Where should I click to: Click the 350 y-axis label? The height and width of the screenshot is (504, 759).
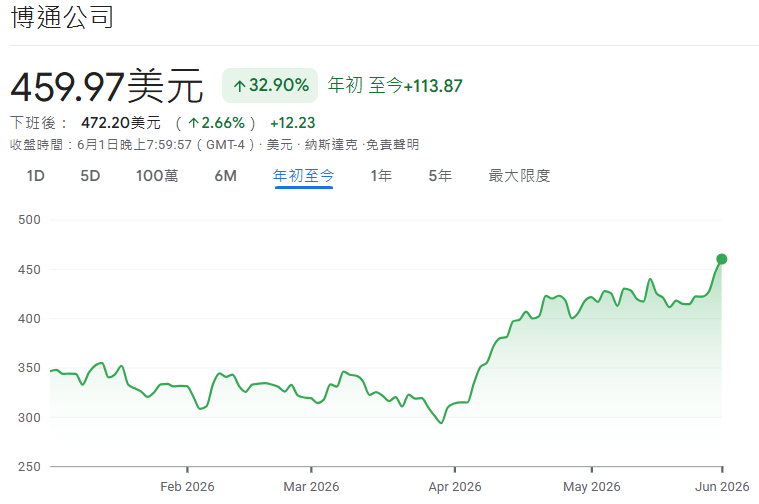pyautogui.click(x=29, y=368)
